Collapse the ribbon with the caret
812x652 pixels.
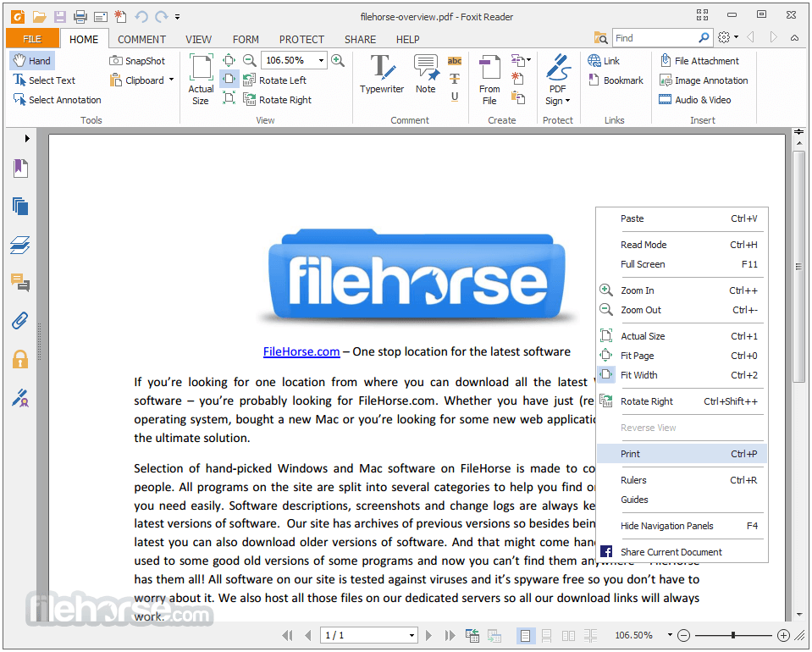click(x=794, y=38)
